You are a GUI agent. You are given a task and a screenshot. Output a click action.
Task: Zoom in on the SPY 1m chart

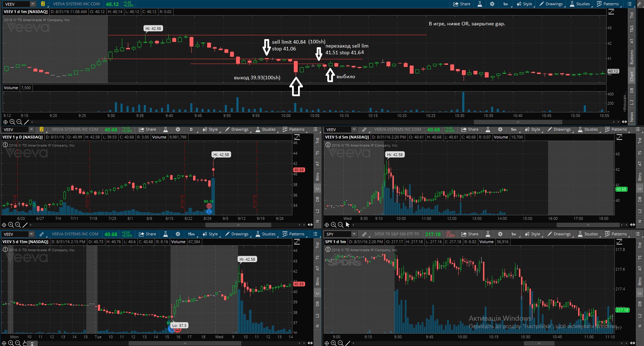click(334, 343)
